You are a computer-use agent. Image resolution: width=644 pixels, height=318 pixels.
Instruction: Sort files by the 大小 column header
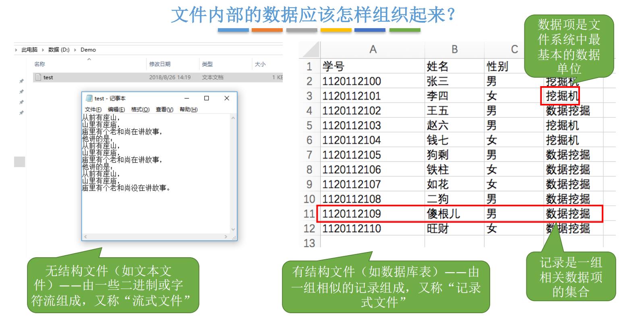coord(260,64)
